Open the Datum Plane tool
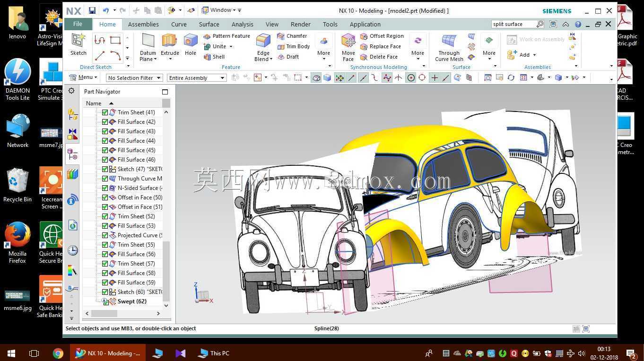 pos(148,47)
